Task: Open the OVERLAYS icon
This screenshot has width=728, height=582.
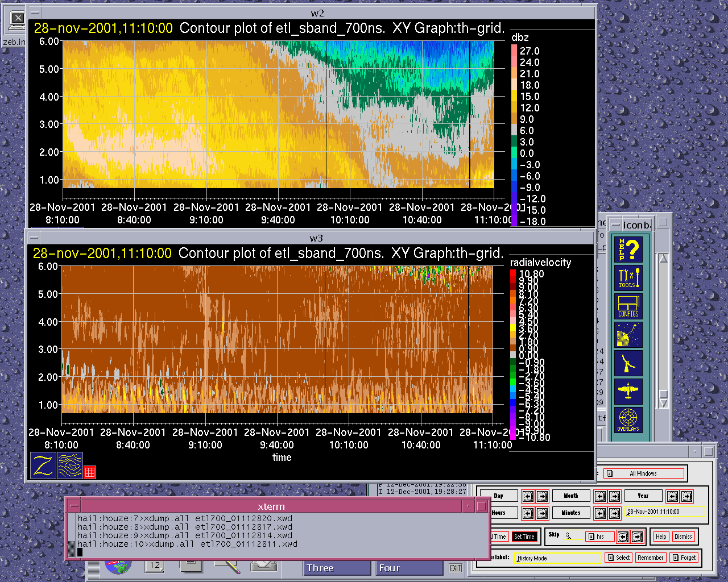Action: click(x=628, y=420)
